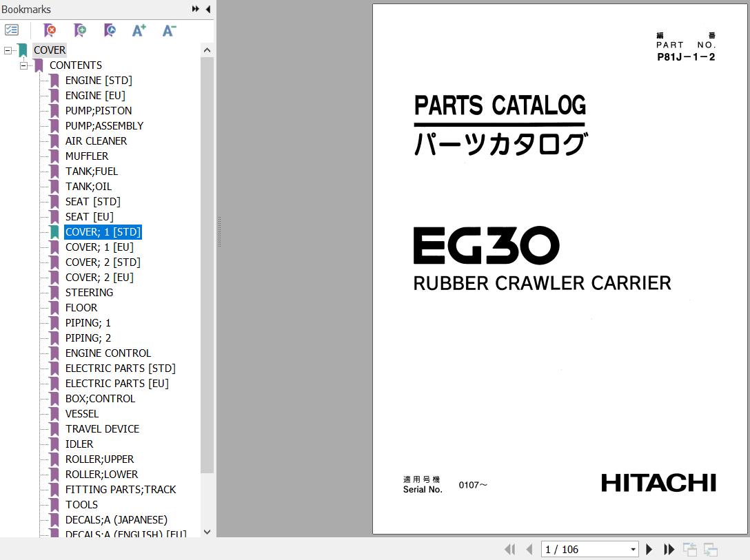The width and height of the screenshot is (750, 560).
Task: Click the bookmarks vertical scrollbar thumb
Action: (x=207, y=265)
